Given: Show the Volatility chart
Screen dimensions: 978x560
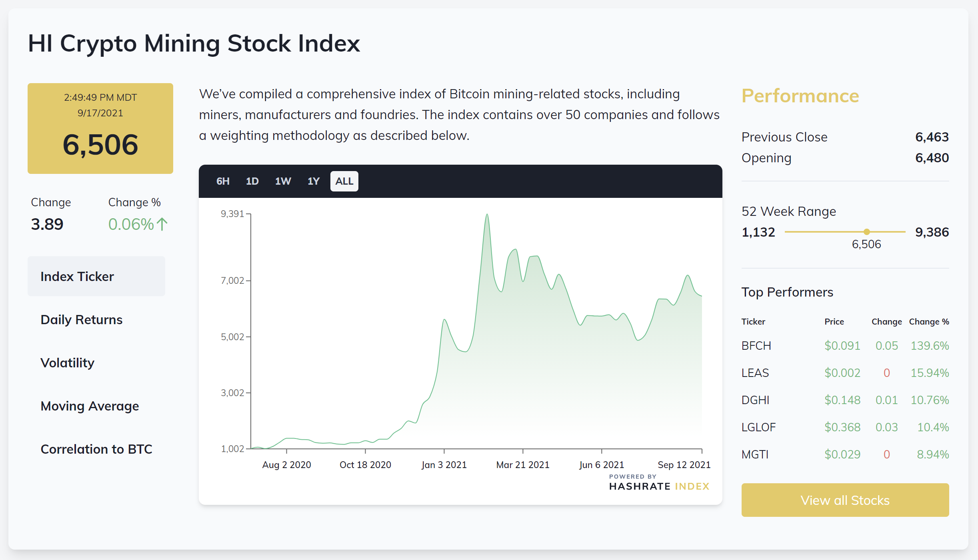Looking at the screenshot, I should [68, 363].
